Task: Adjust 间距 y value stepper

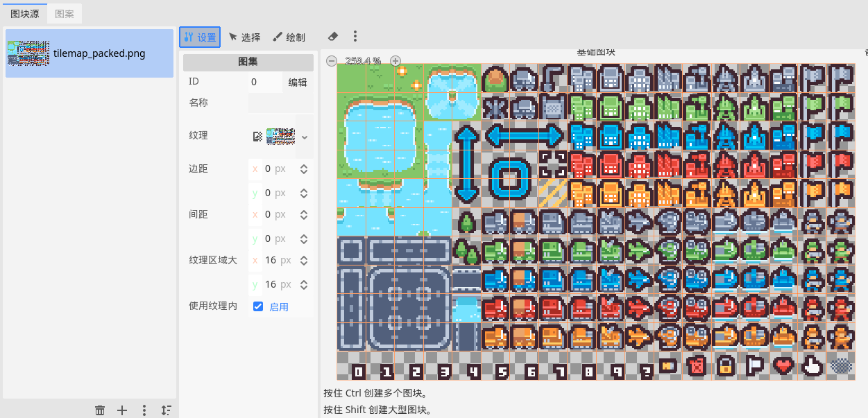Action: (303, 238)
